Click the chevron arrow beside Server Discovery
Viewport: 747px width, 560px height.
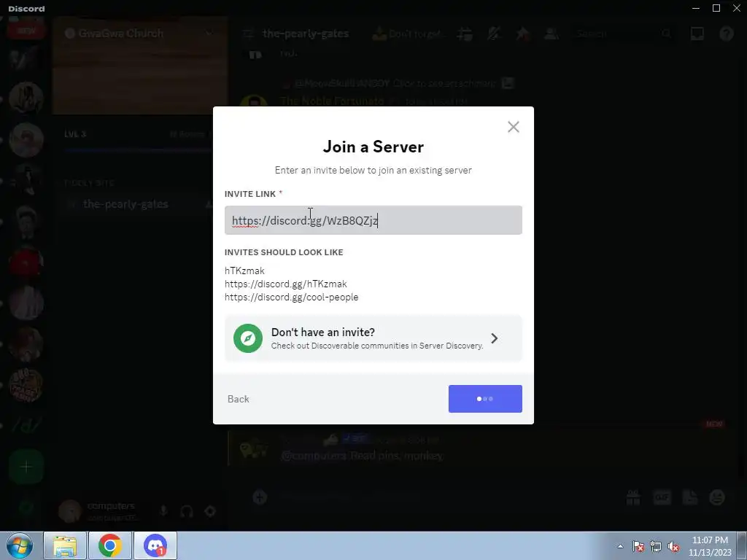pos(495,338)
